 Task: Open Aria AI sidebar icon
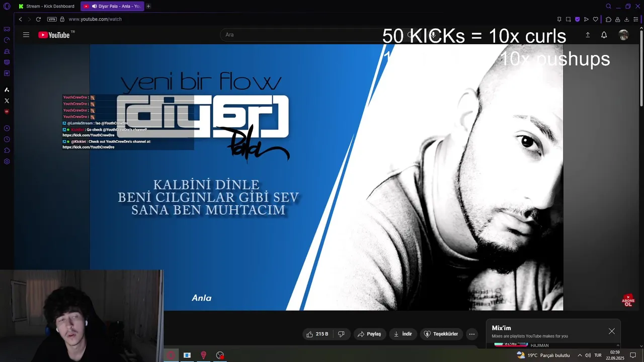click(x=7, y=89)
